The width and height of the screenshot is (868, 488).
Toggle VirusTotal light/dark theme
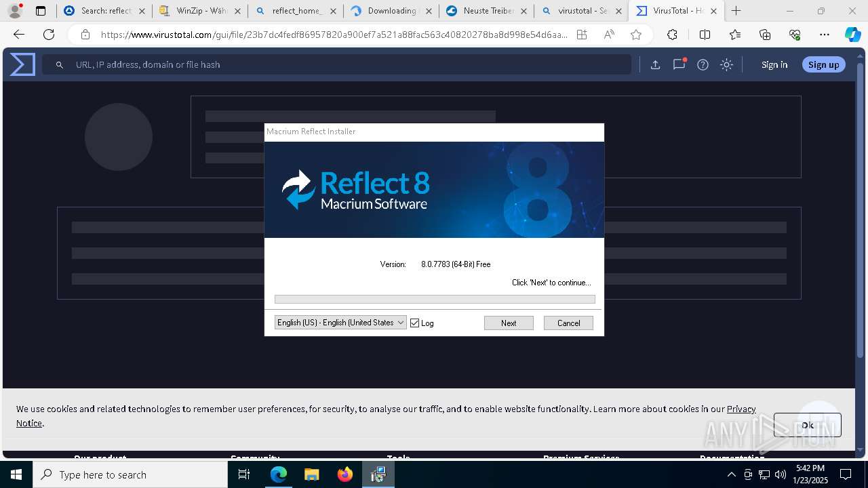click(x=726, y=64)
